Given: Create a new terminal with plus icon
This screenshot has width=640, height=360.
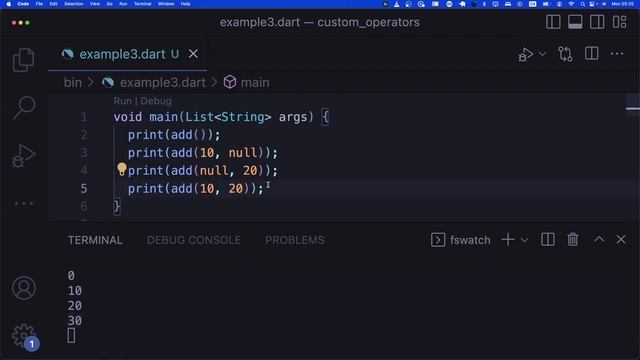Looking at the screenshot, I should click(x=508, y=240).
